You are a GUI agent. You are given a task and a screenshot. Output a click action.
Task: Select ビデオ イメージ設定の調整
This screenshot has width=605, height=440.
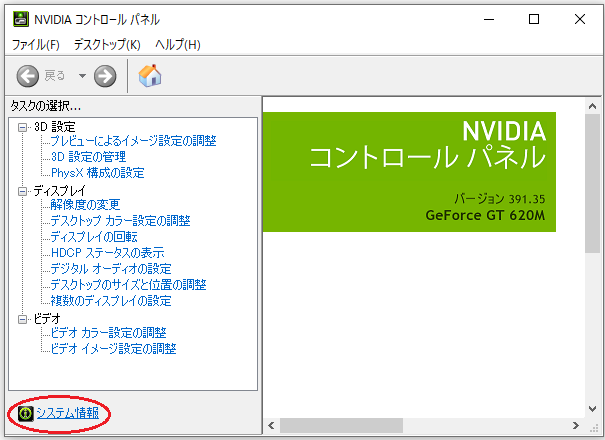point(113,349)
